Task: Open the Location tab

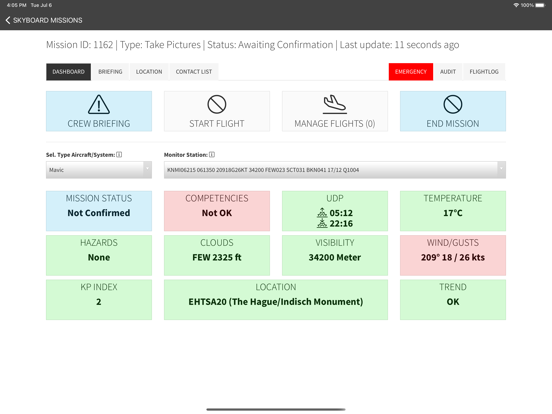Action: click(149, 72)
